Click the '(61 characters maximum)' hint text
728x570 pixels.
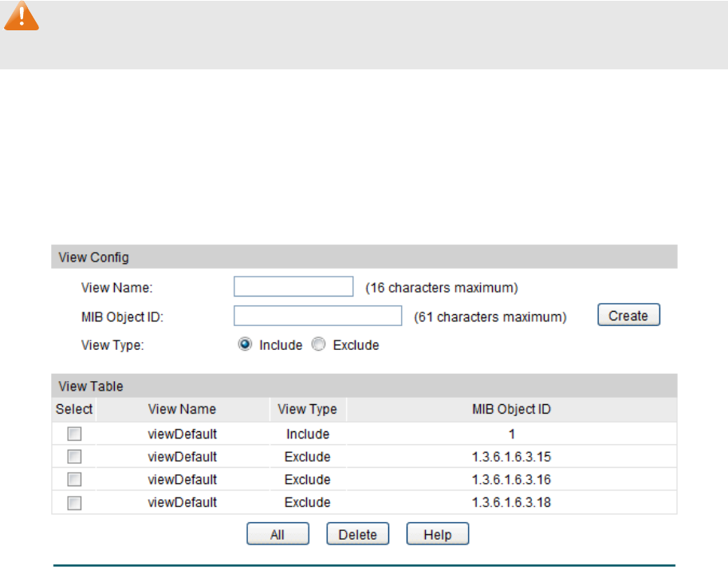(490, 317)
